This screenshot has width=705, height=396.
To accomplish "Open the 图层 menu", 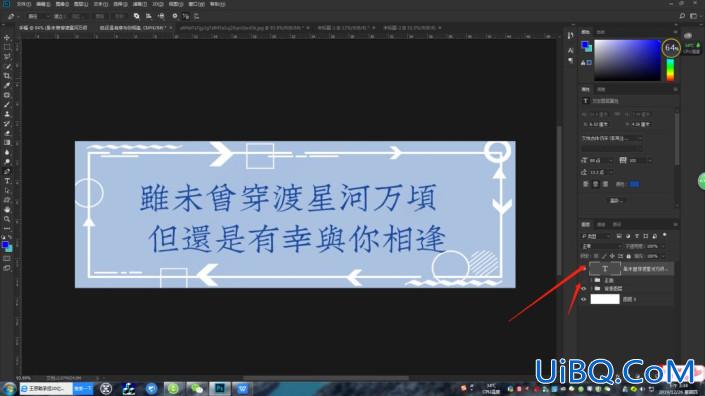I will pos(81,4).
